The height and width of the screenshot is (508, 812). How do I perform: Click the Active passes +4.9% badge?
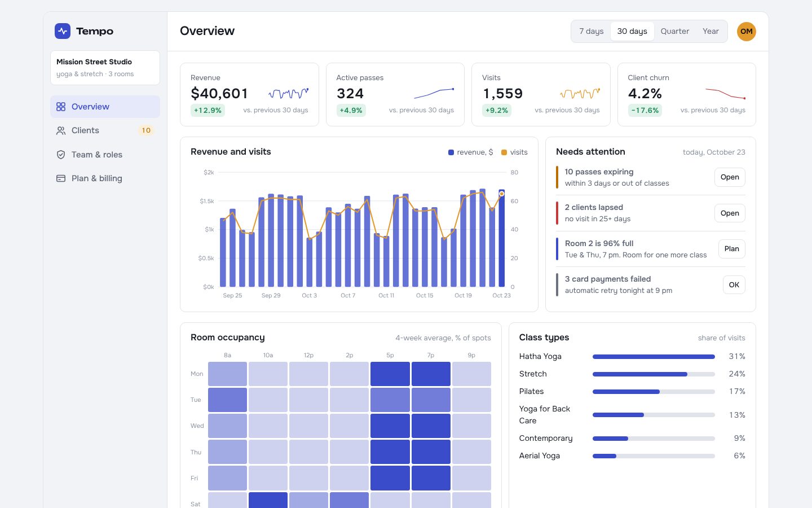point(351,111)
